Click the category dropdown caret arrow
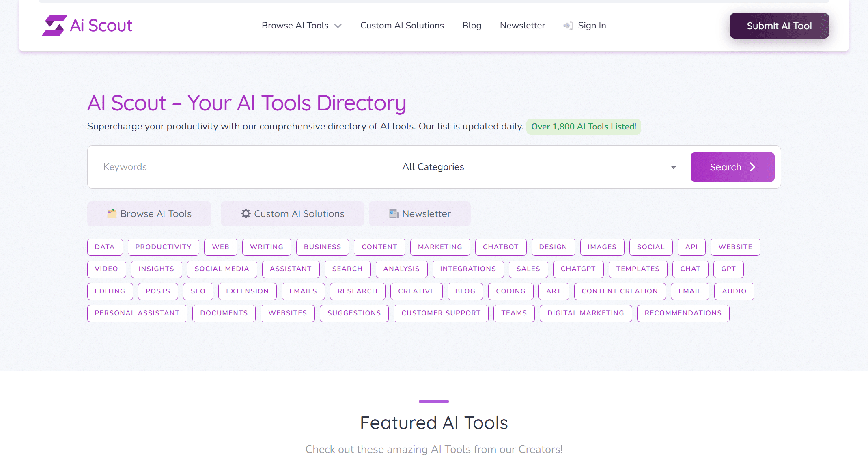The image size is (868, 459). [673, 167]
